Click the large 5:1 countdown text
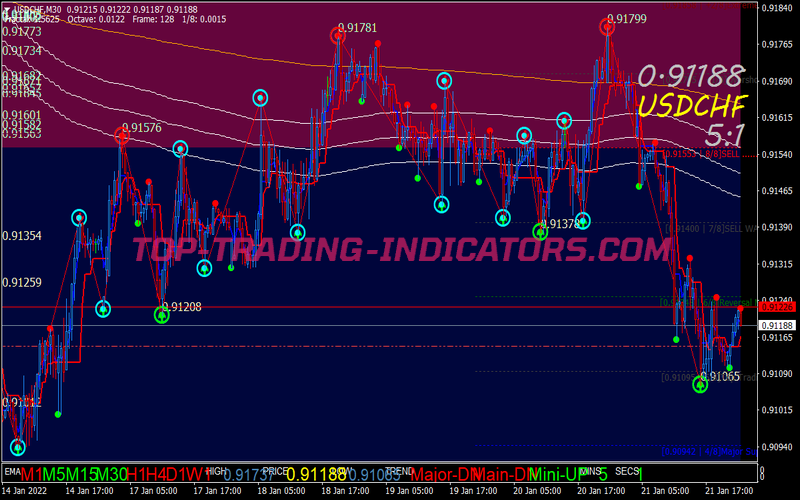 coord(724,136)
